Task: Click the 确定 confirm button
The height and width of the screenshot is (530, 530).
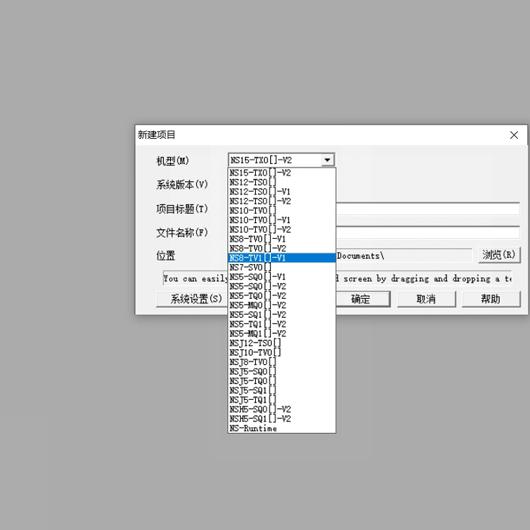Action: 363,299
